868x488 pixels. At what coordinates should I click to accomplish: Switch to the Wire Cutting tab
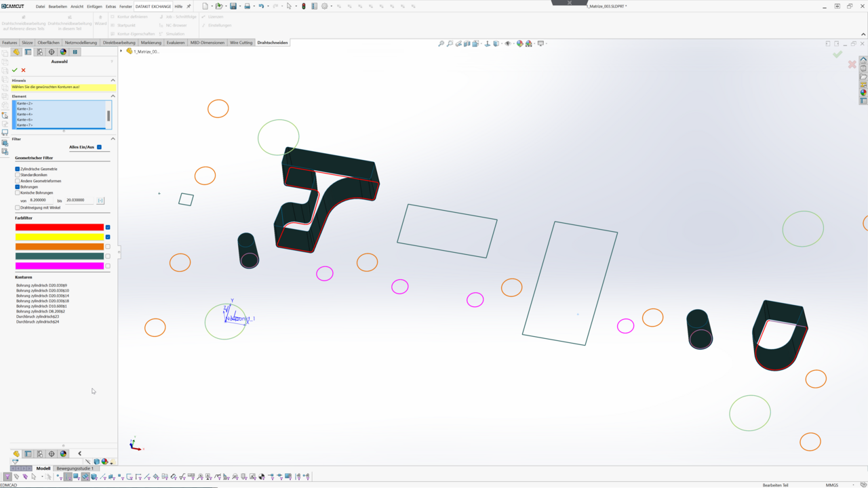tap(241, 43)
